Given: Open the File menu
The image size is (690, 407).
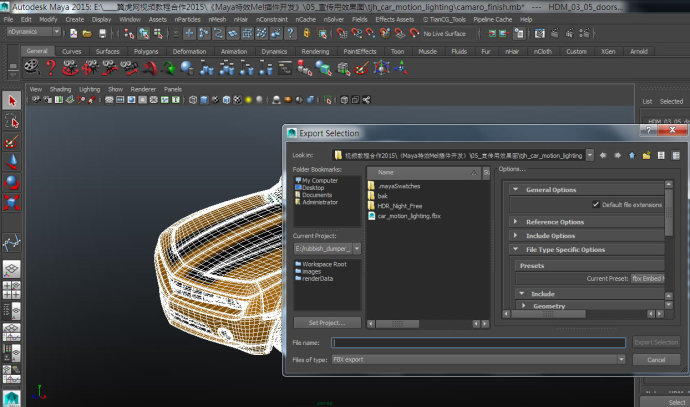Looking at the screenshot, I should click(x=8, y=19).
